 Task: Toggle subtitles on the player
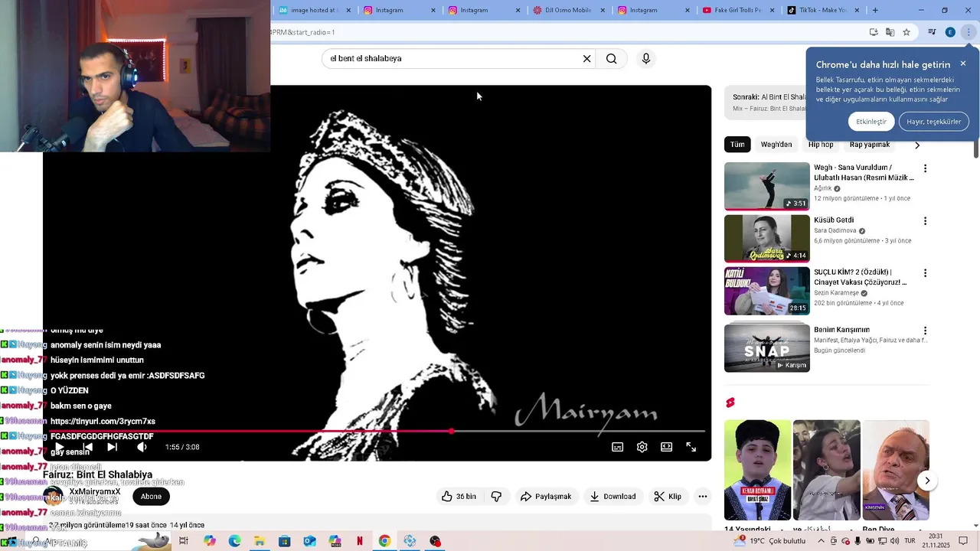point(617,447)
